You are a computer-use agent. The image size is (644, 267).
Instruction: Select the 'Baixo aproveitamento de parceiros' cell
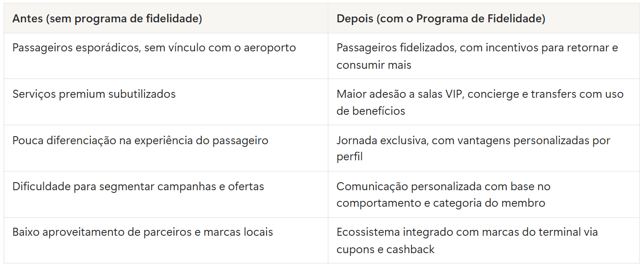pos(142,233)
